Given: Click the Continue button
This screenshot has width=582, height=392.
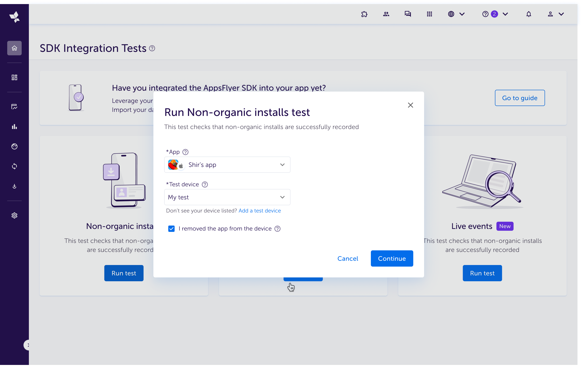Looking at the screenshot, I should [392, 258].
